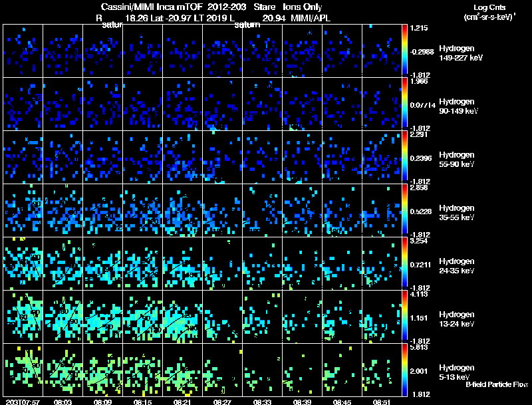Select the Hydrogen 24-35 keV row label
Viewport: 532px width, 405px height.
[456, 265]
